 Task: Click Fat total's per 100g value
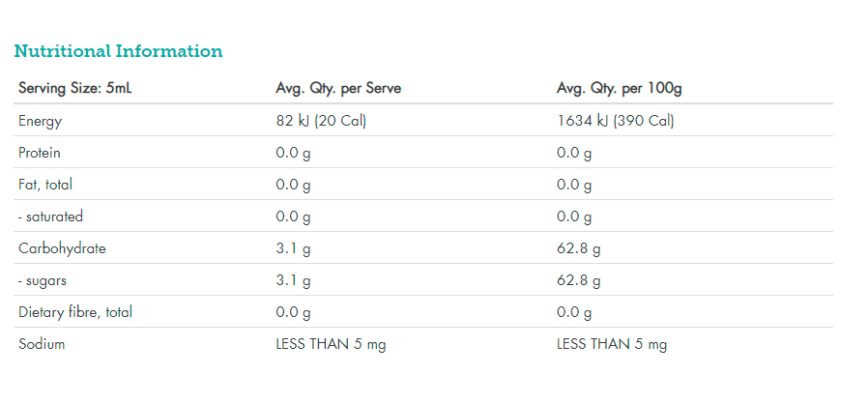click(x=574, y=185)
